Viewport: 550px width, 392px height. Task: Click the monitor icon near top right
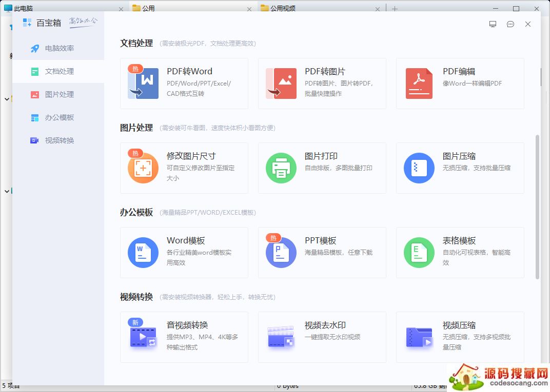click(493, 24)
